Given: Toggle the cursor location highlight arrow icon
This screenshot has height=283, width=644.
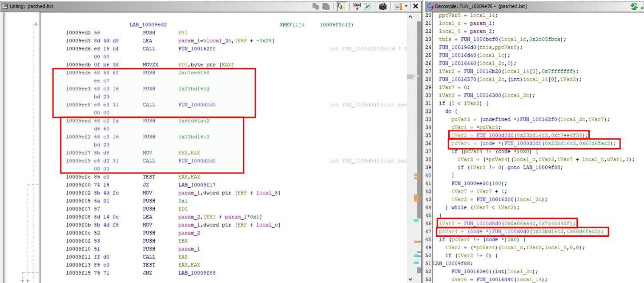Looking at the screenshot, I should [x=340, y=6].
